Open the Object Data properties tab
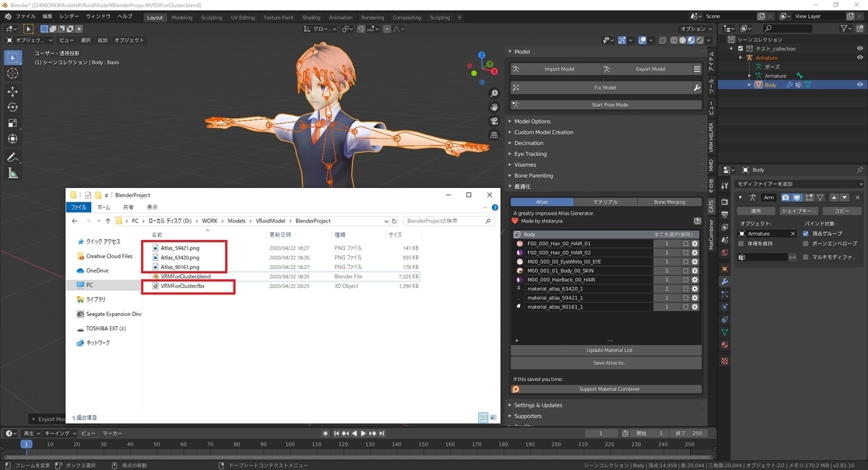Image resolution: width=868 pixels, height=470 pixels. coord(726,333)
